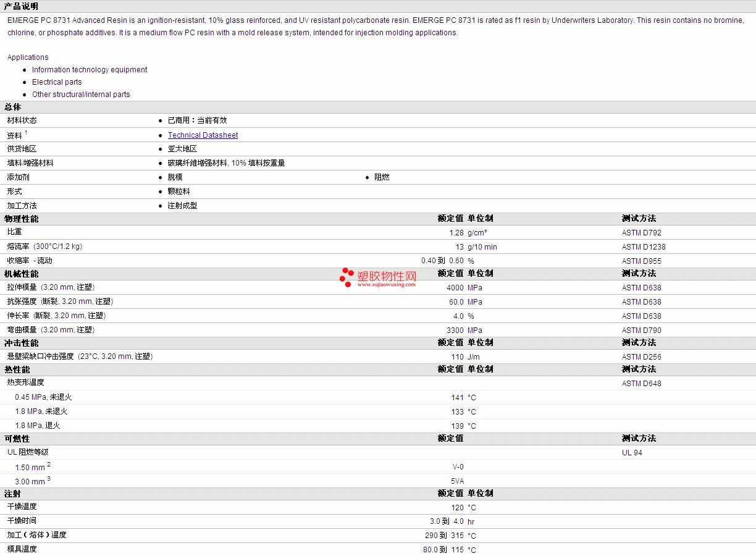The height and width of the screenshot is (556, 756).
Task: Click the deflection temperature value '141'
Action: click(457, 398)
